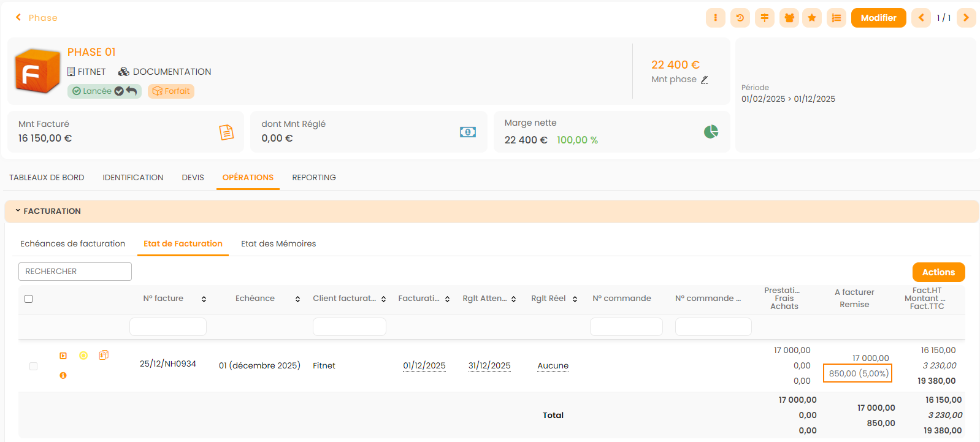Click the signpost icon in toolbar
The width and height of the screenshot is (980, 442).
tap(764, 18)
